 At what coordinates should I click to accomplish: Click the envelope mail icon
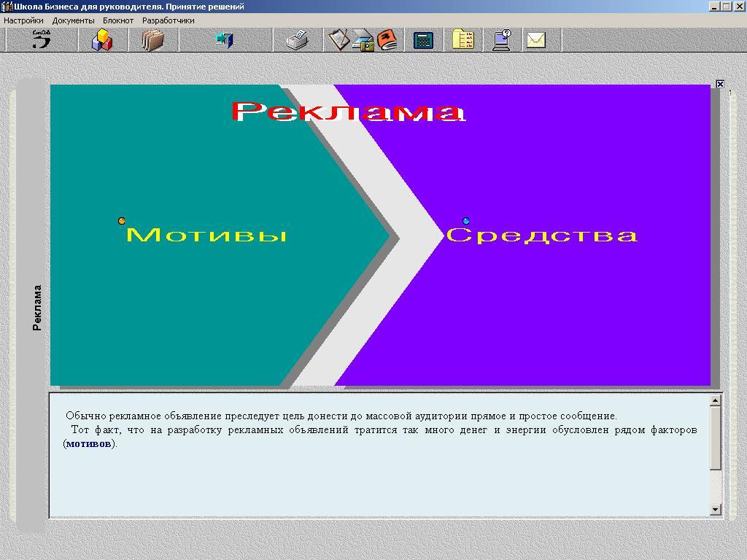coord(536,40)
